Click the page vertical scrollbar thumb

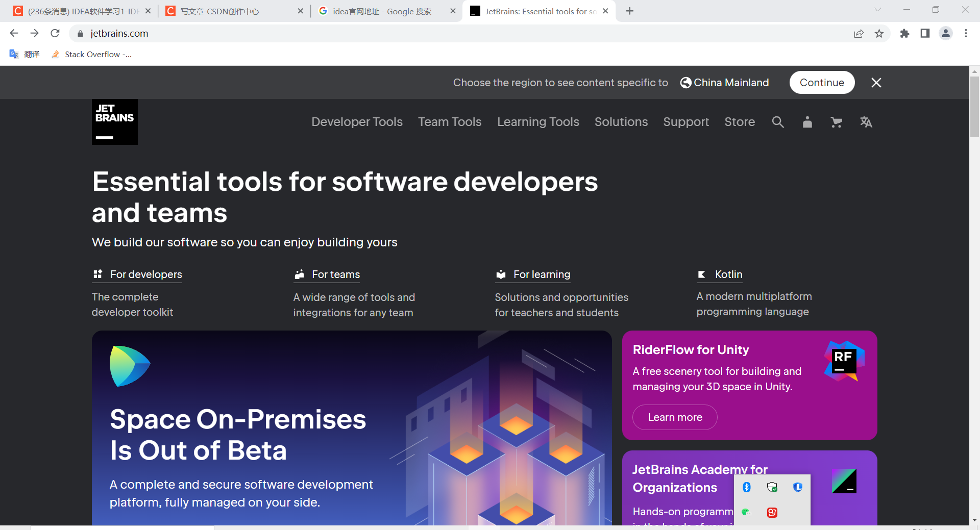[x=974, y=107]
